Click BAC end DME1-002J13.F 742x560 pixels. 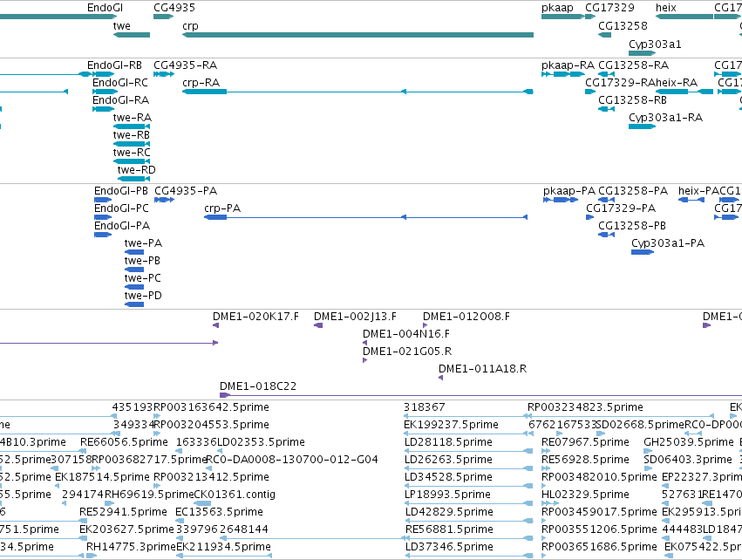(x=356, y=317)
